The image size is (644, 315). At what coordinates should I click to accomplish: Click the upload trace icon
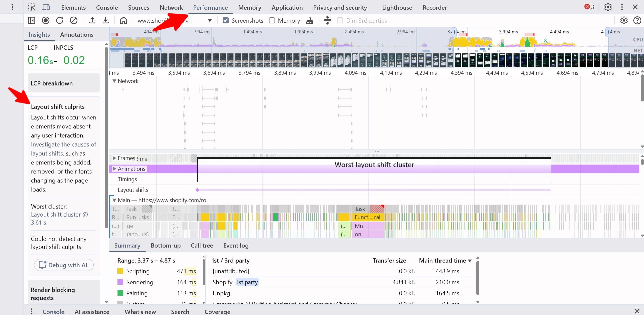[92, 21]
